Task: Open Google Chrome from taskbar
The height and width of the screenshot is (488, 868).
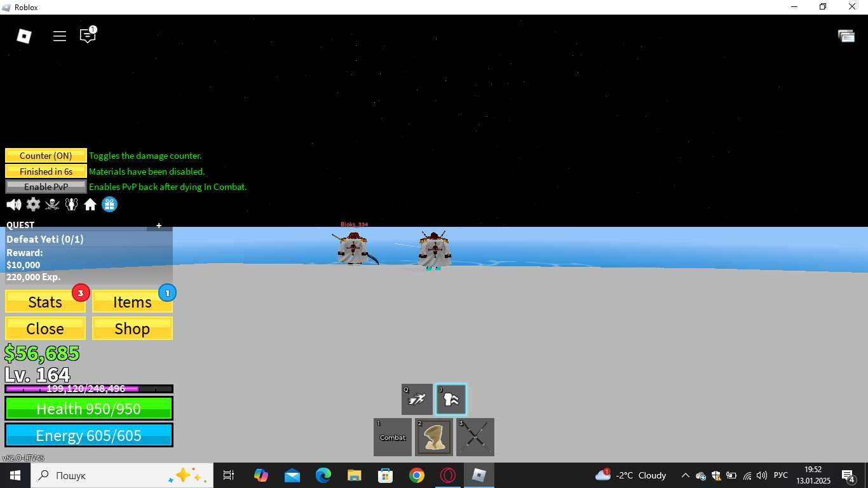Action: [x=417, y=475]
